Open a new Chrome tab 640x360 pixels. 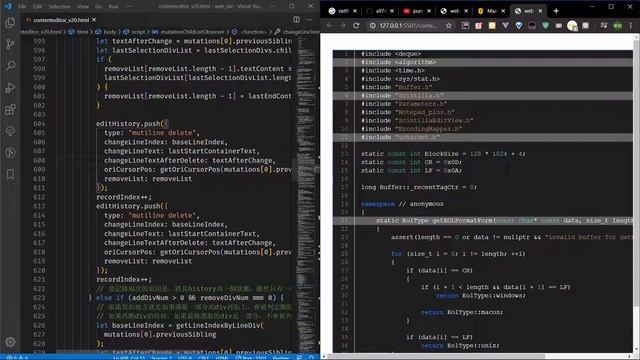click(x=556, y=11)
